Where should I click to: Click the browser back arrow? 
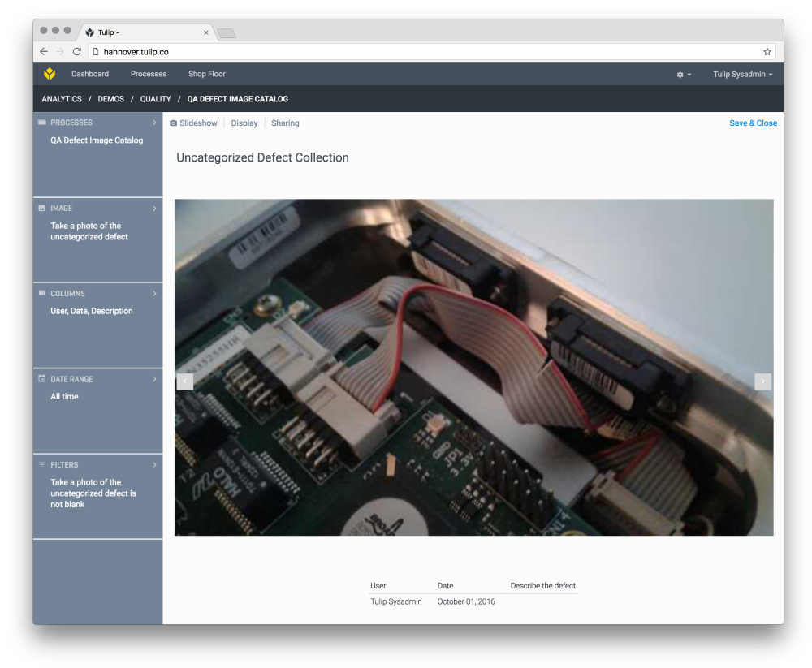pos(44,52)
